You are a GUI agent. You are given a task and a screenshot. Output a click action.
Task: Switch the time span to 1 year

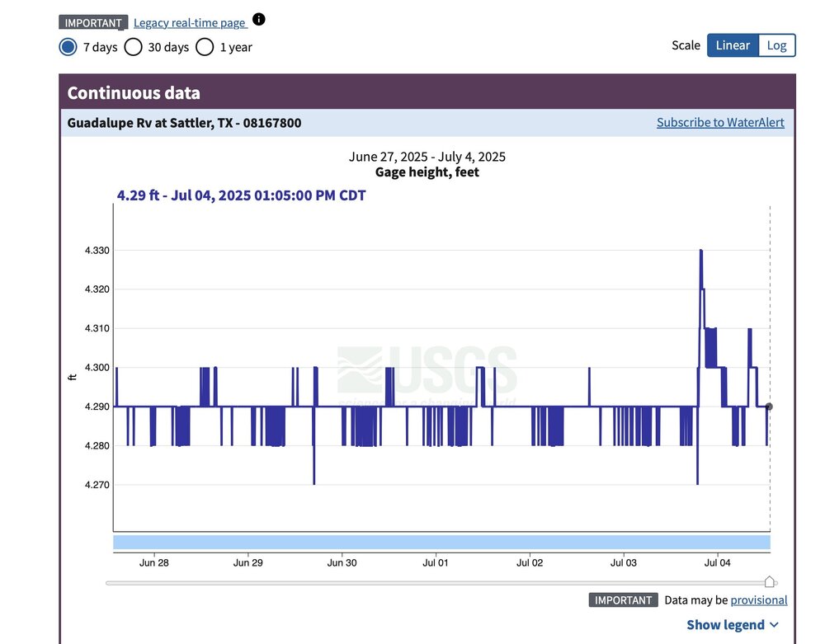[x=205, y=47]
